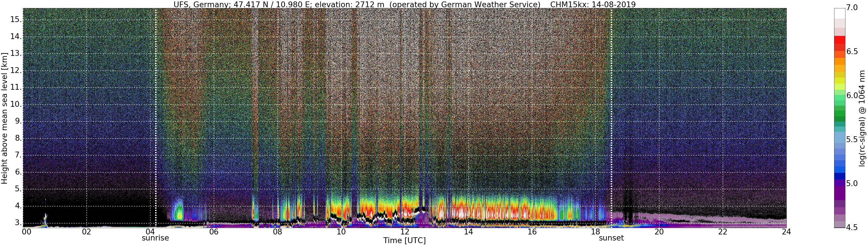
Task: Click the 15. tick on the height axis
Action: tap(16, 20)
